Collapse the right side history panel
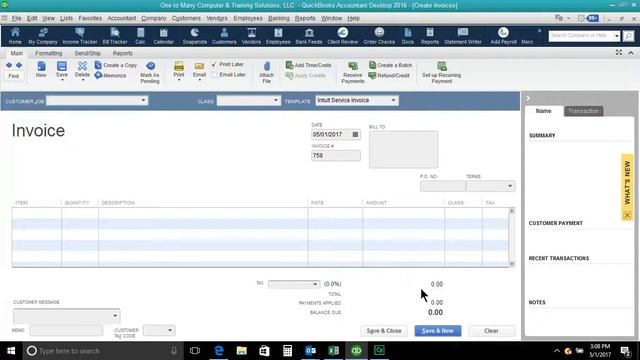The width and height of the screenshot is (640, 360). click(x=528, y=98)
